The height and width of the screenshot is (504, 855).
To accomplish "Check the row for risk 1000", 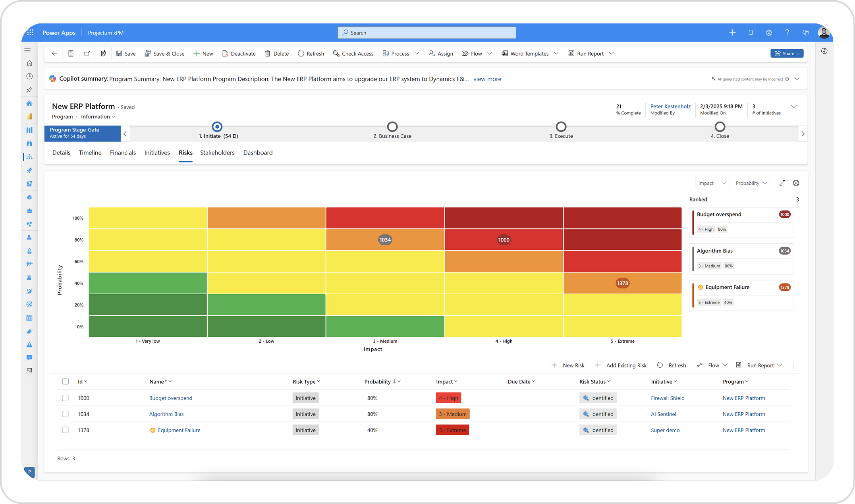I will click(x=66, y=398).
